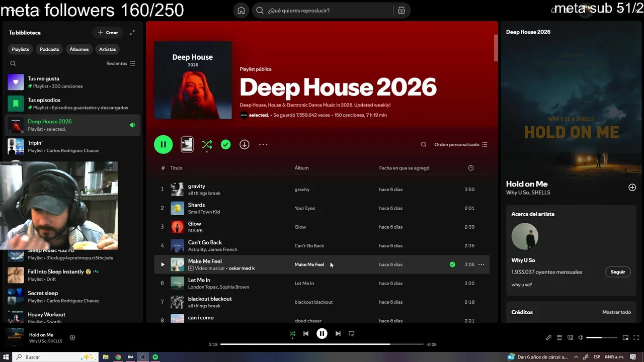The height and width of the screenshot is (362, 644).
Task: Open Chrome from the taskbar
Action: pos(118,357)
